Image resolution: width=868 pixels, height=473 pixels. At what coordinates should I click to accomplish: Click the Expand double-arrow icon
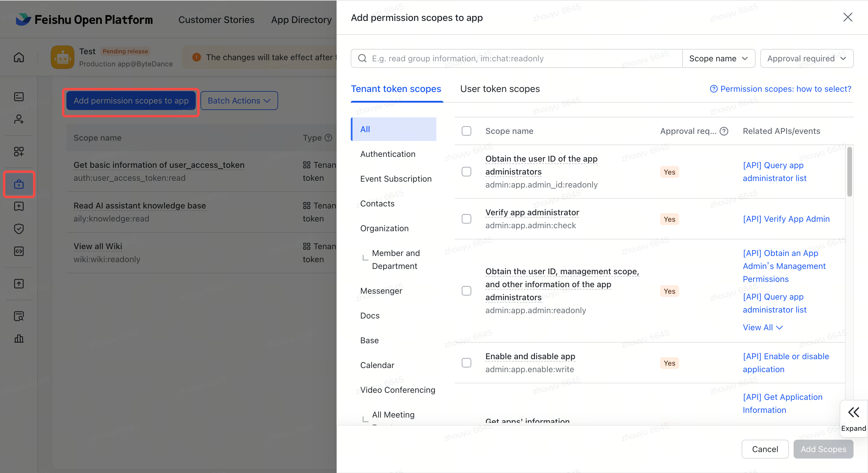click(x=854, y=412)
